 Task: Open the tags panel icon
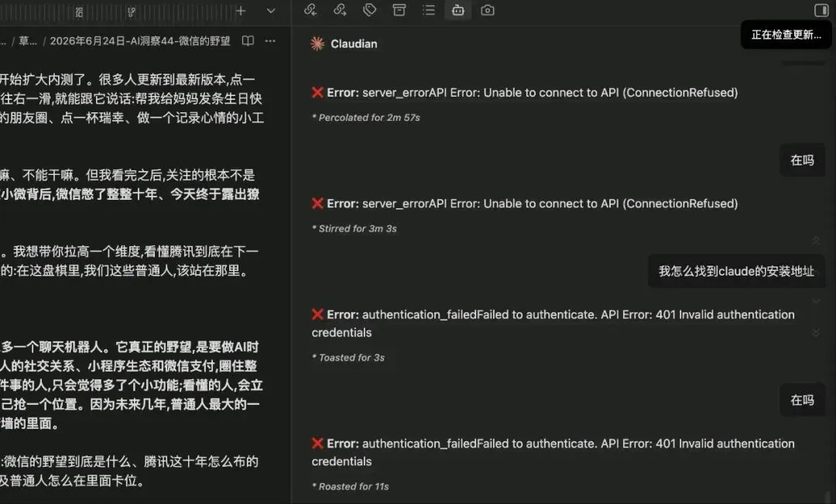point(369,10)
